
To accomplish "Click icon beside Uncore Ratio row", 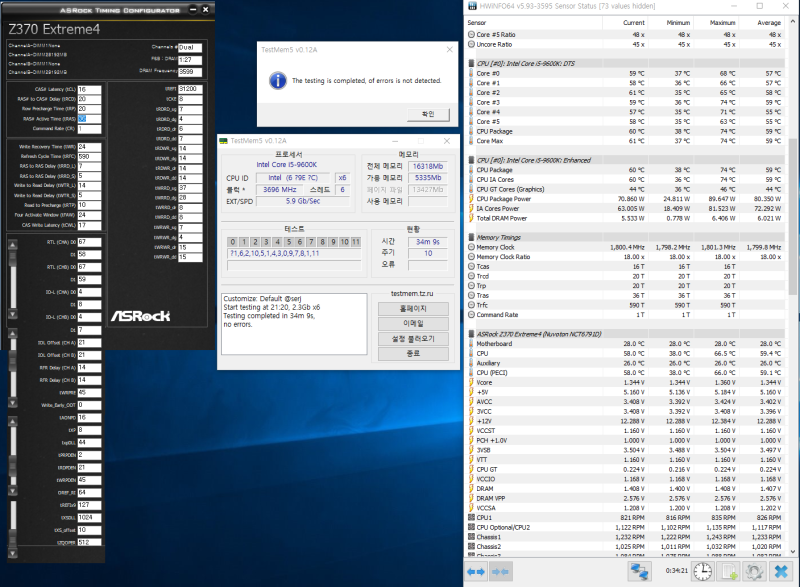I will (471, 44).
